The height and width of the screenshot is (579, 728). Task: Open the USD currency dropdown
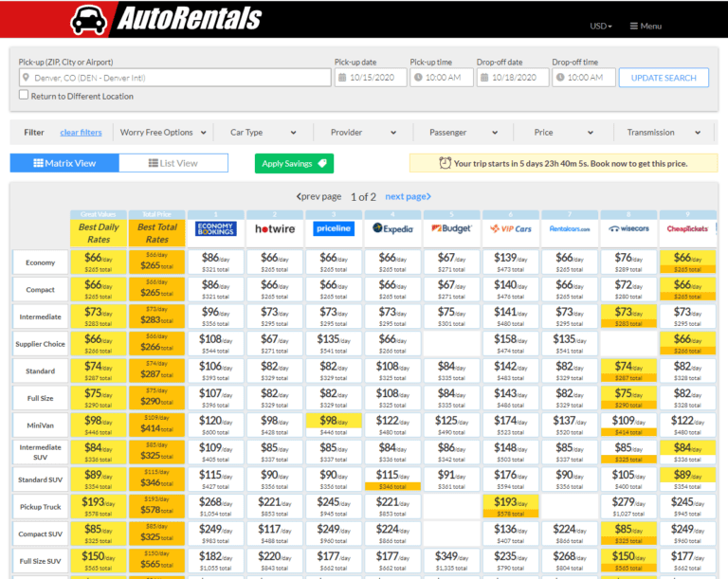point(601,26)
